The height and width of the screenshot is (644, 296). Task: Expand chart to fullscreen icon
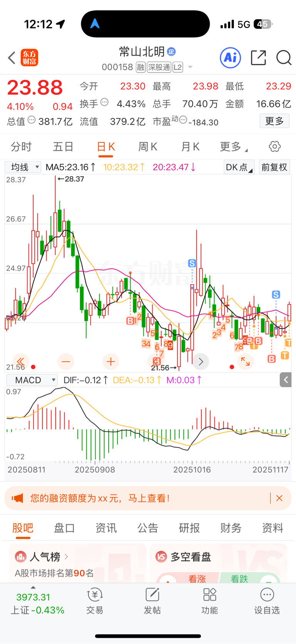[246, 362]
